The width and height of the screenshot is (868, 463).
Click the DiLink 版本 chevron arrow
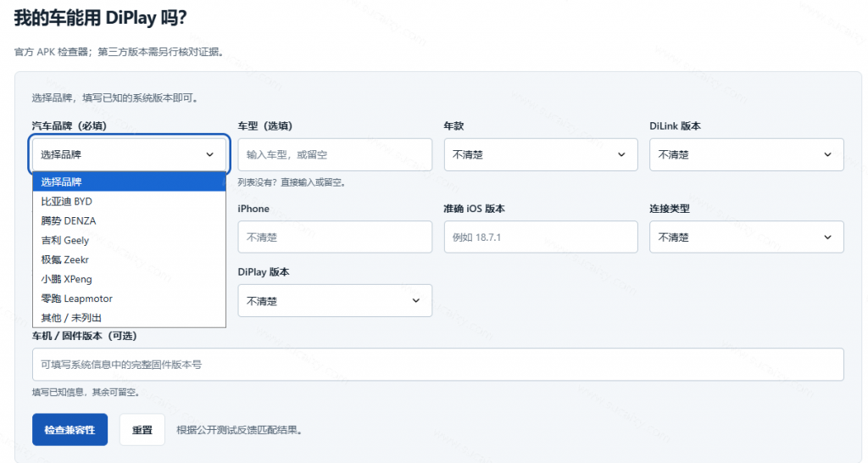point(827,154)
